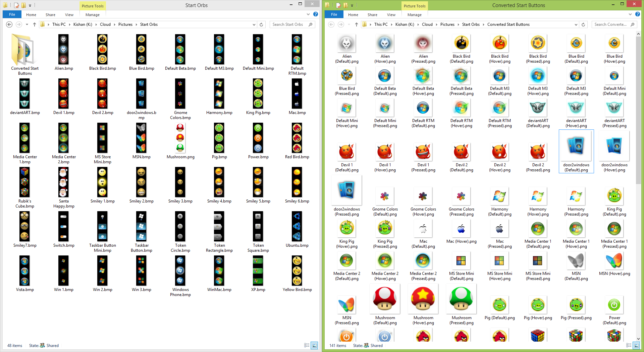Open Converted Start Buttons folder in Start Orbs window
Image resolution: width=644 pixels, height=352 pixels.
[x=25, y=55]
